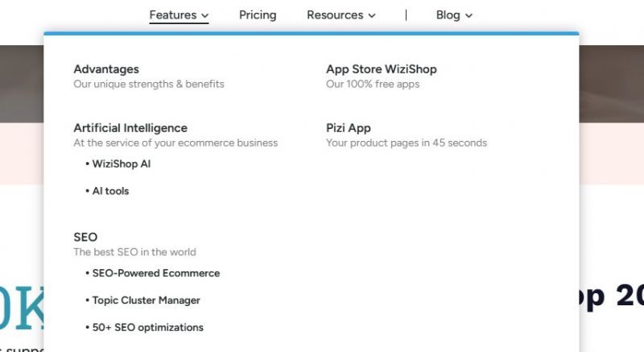
Task: Click the Blog menu label
Action: (448, 14)
